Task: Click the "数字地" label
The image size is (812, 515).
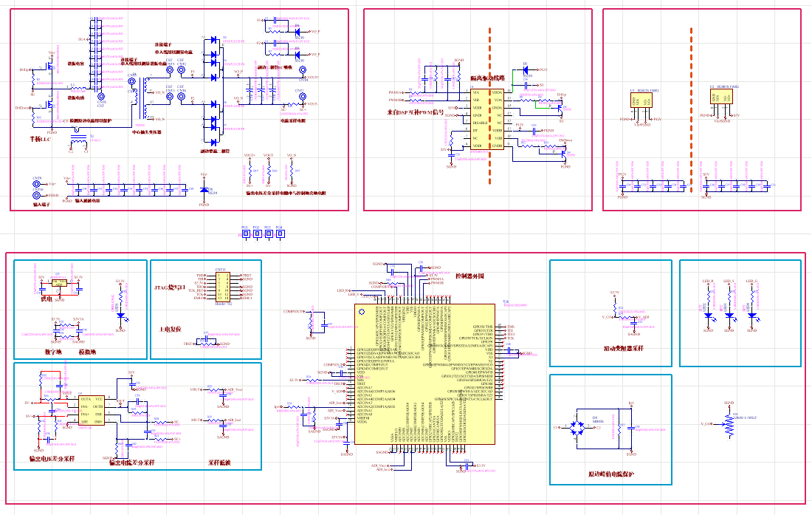Action: 53,352
